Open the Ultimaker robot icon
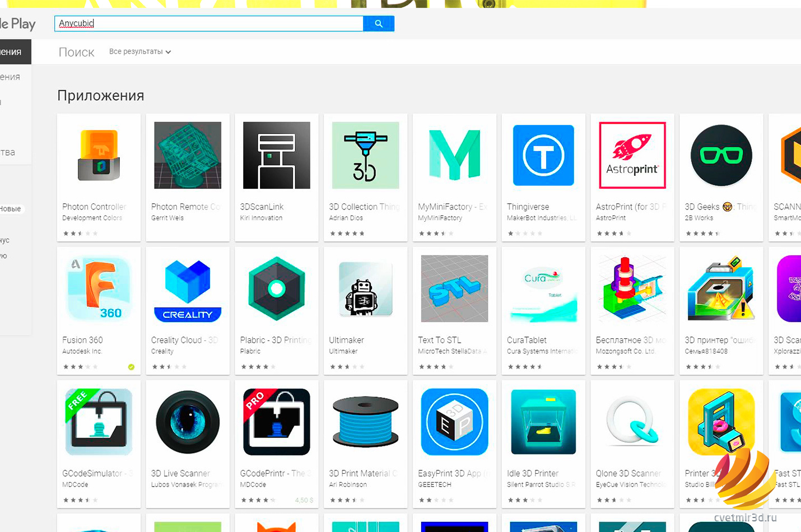Viewport: 801px width, 532px height. (365, 288)
